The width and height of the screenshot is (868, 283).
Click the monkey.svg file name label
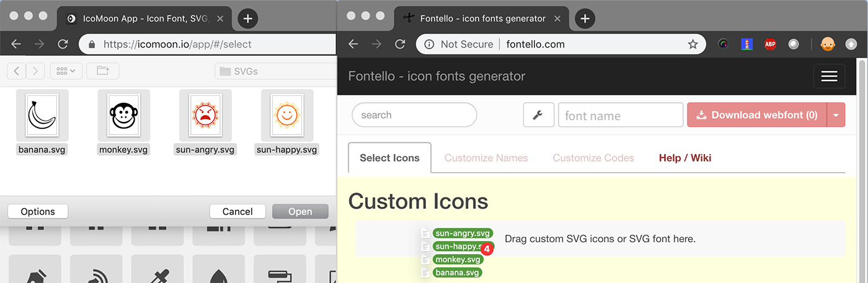[x=124, y=149]
